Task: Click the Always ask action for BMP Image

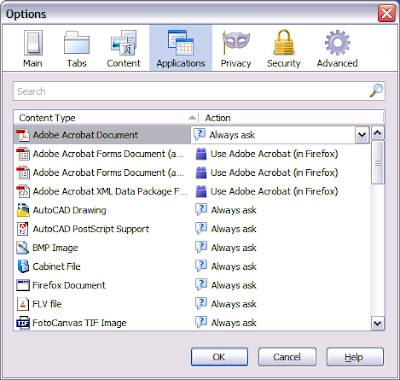Action: coord(226,248)
